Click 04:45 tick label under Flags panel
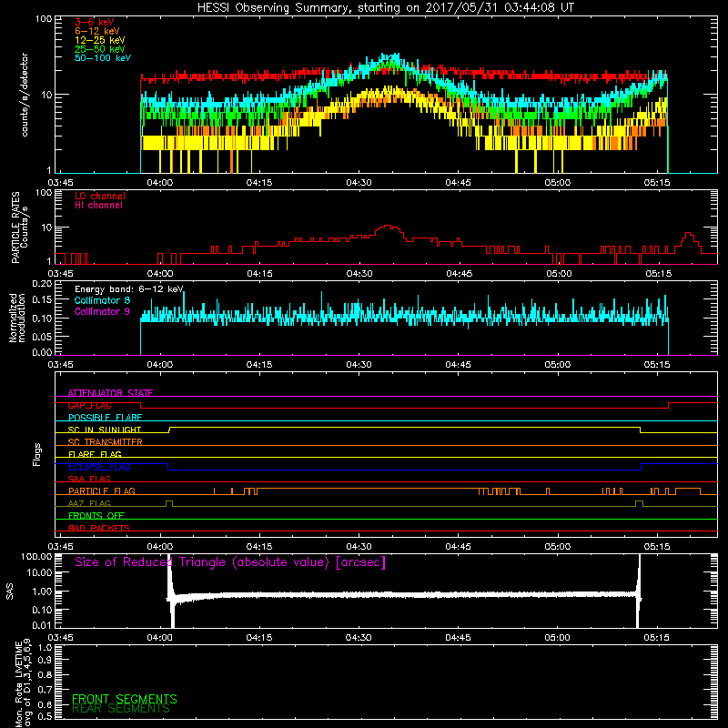 459,547
